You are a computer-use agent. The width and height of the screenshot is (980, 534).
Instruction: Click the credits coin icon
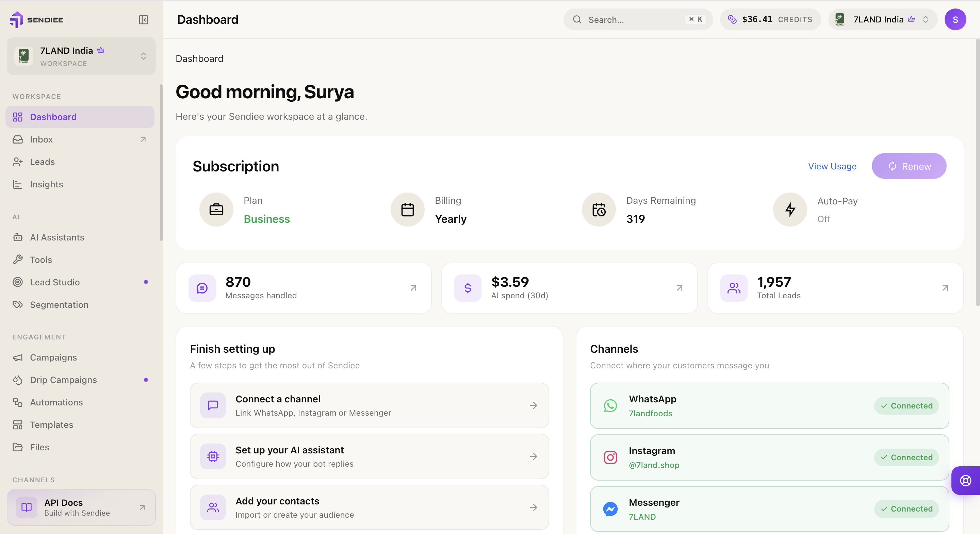(x=732, y=19)
